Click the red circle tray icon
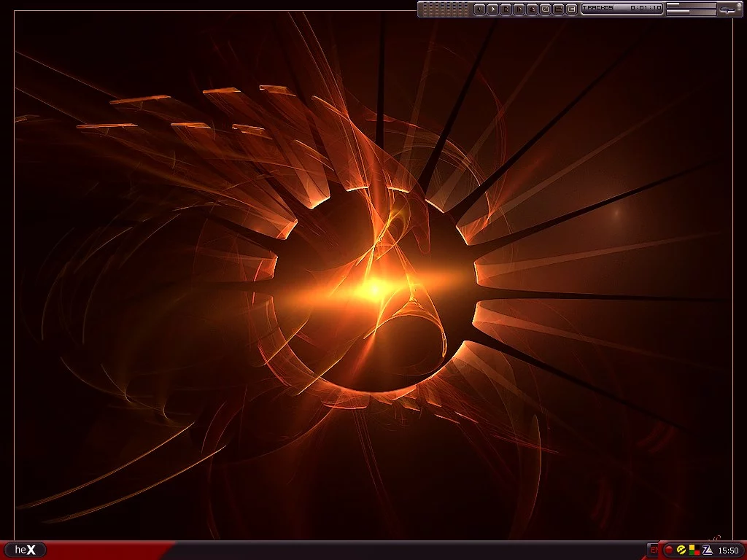Screen dimensions: 747x560 point(669,550)
